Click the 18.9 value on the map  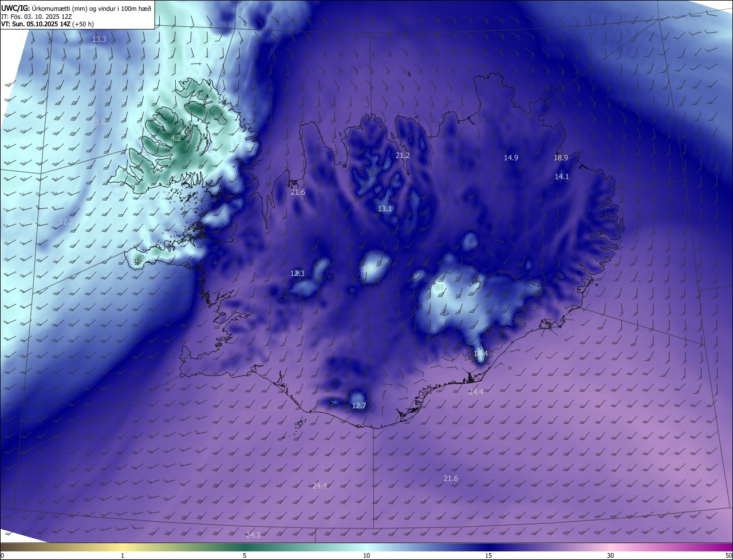point(561,157)
